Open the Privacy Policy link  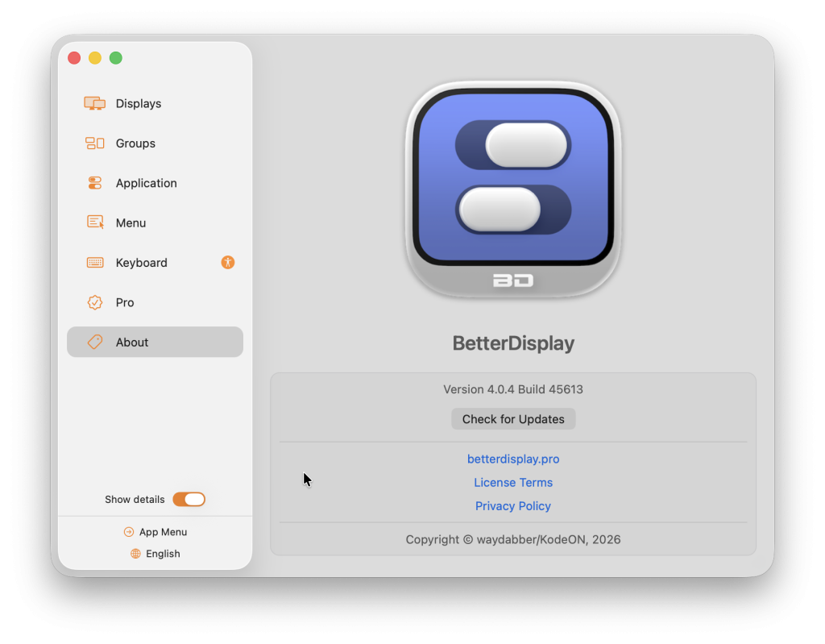[513, 506]
